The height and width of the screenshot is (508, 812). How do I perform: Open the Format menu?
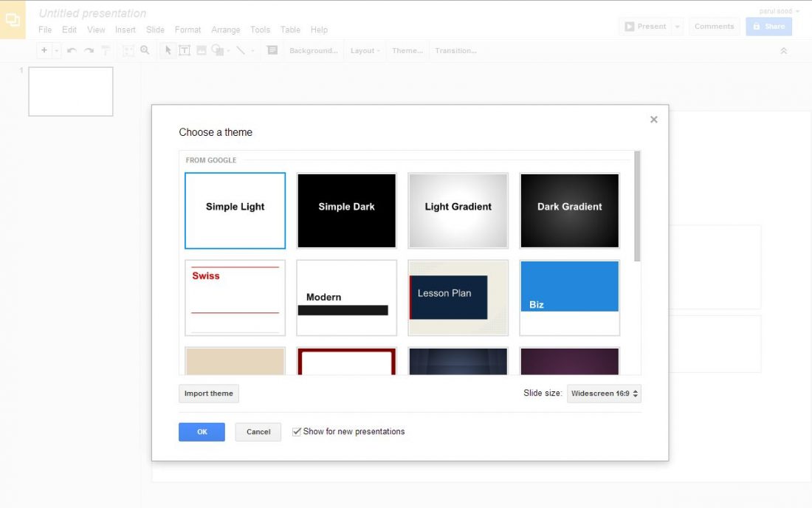click(x=187, y=30)
